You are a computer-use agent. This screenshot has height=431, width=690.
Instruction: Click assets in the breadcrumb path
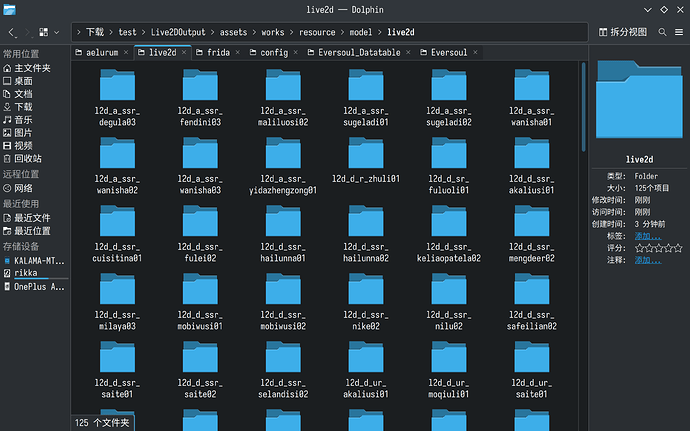(x=233, y=32)
